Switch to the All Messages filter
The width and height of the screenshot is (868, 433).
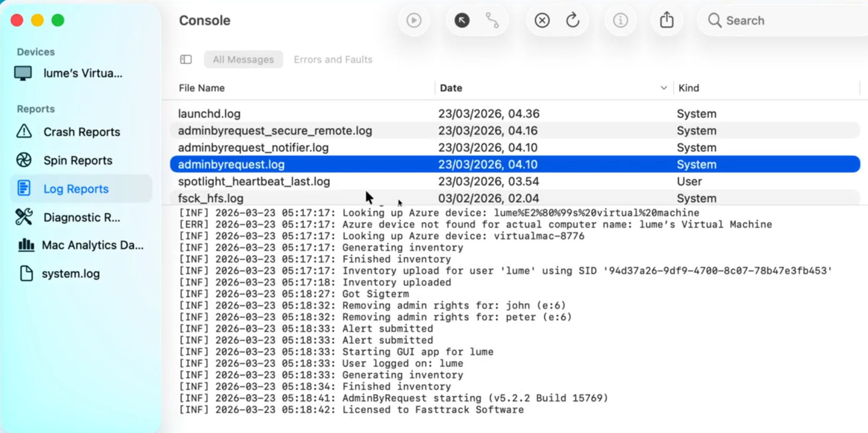coord(243,59)
